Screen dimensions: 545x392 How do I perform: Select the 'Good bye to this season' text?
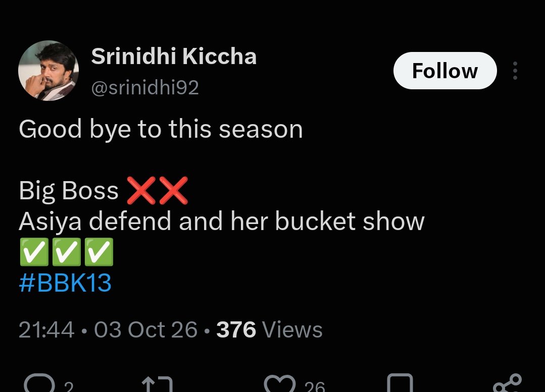[161, 129]
